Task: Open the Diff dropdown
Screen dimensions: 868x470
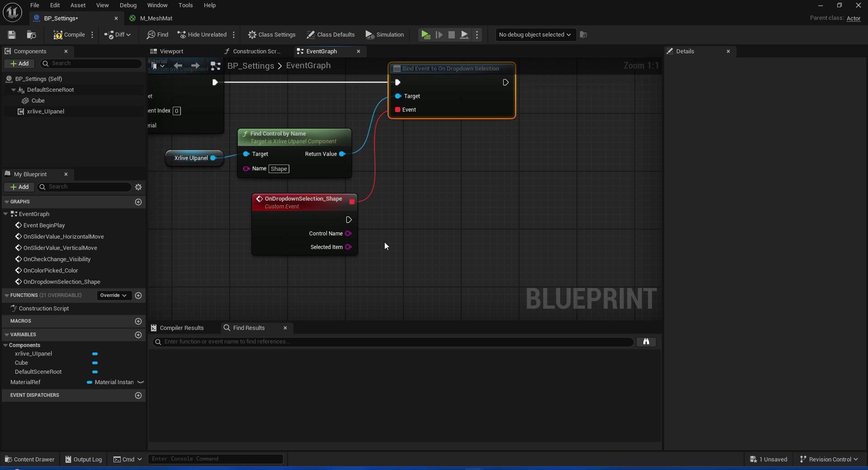Action: pos(118,35)
